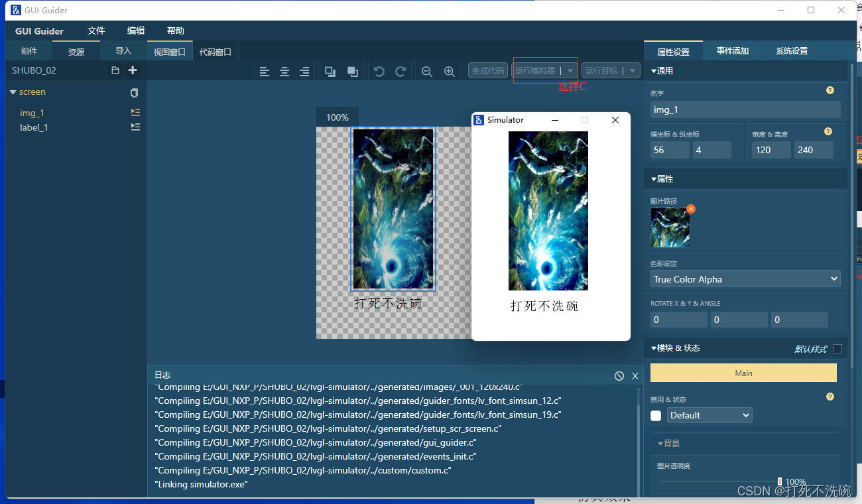Switch to the 导入 tab

point(123,51)
